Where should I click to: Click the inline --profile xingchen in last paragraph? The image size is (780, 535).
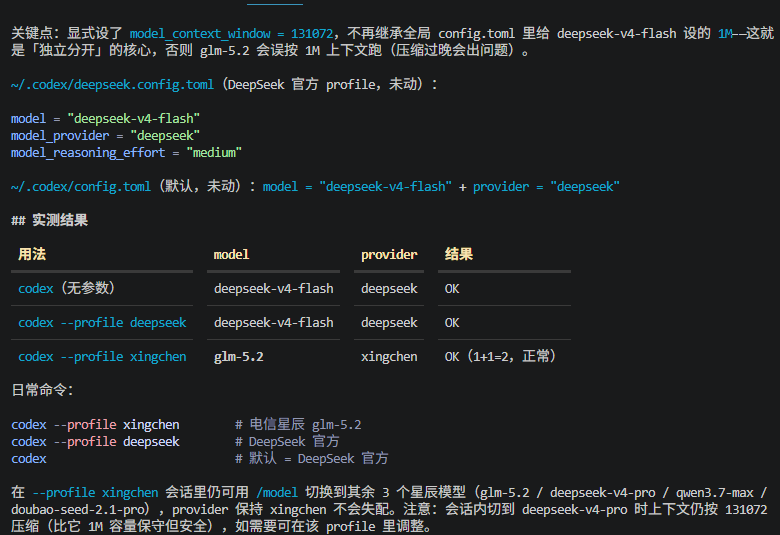coord(95,493)
